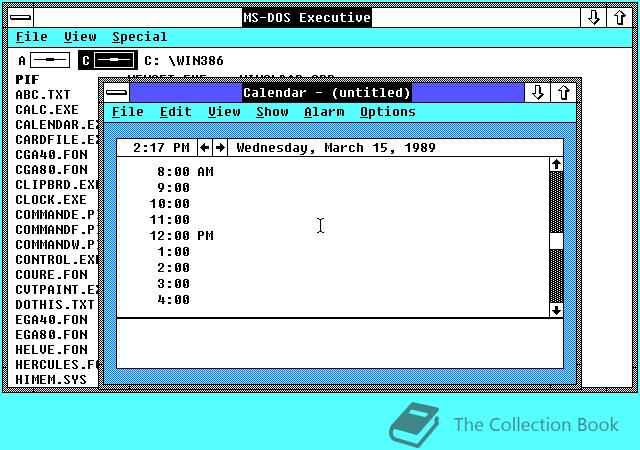Viewport: 640px width, 450px height.
Task: Maximize Calendar window with up arrow
Action: click(564, 93)
